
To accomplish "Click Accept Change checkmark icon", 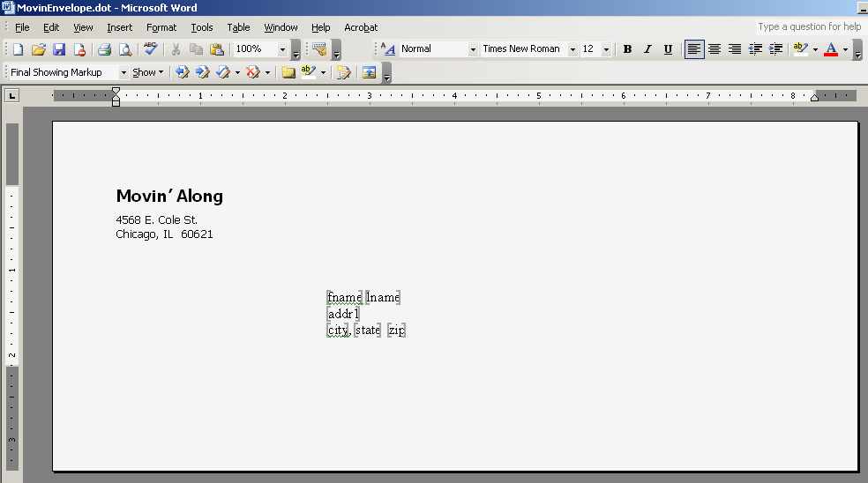I will tap(223, 72).
